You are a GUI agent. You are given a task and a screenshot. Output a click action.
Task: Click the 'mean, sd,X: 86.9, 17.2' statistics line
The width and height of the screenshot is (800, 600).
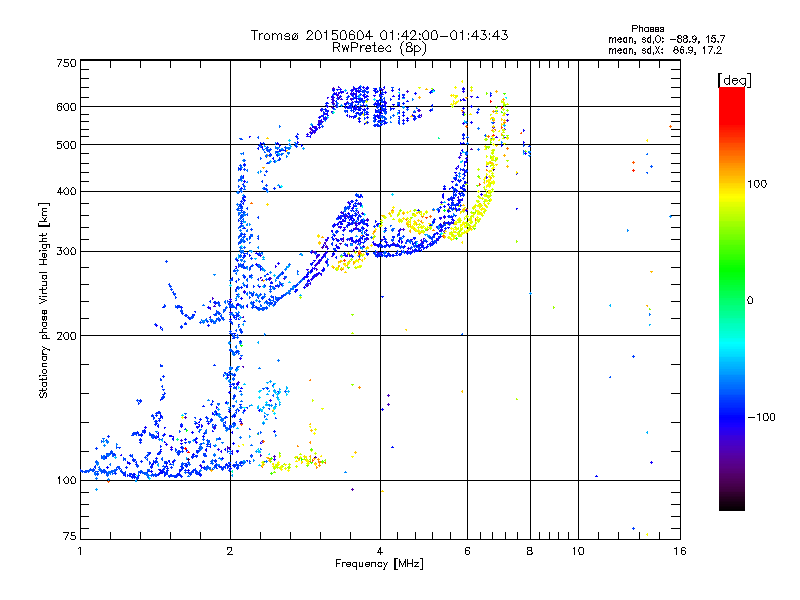665,50
